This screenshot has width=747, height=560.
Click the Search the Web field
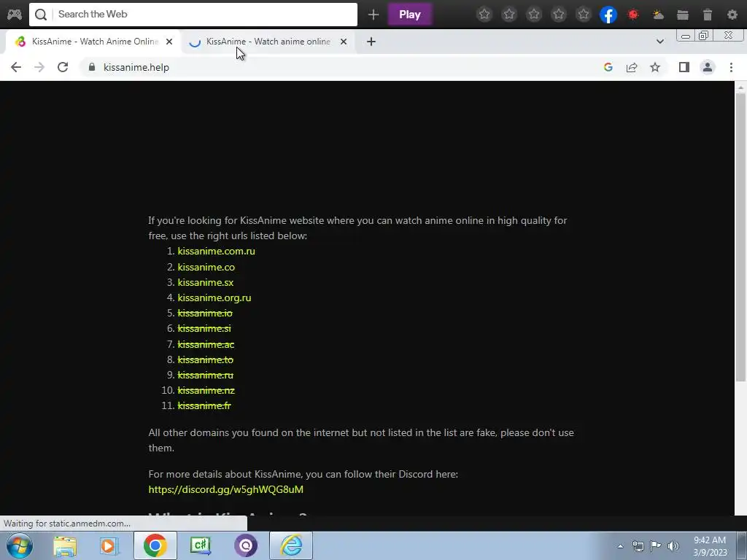pos(193,15)
